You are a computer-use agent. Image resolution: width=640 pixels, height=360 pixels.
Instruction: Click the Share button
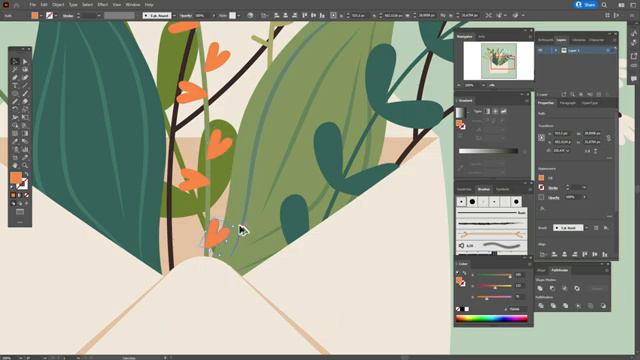click(585, 5)
